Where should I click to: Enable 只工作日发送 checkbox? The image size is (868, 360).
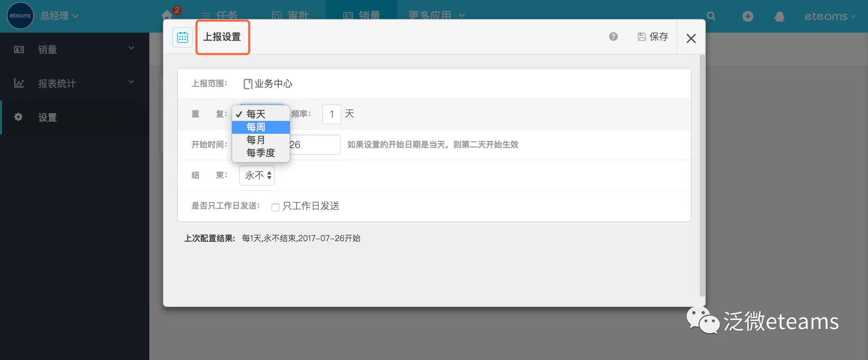pyautogui.click(x=275, y=207)
